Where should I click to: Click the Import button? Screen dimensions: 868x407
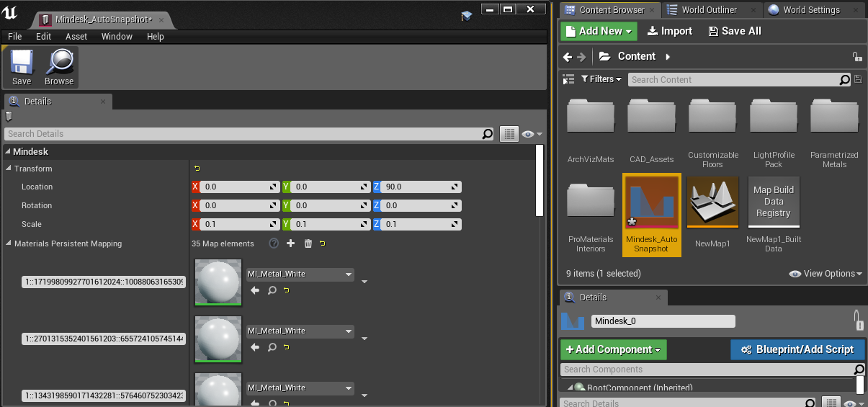point(669,31)
